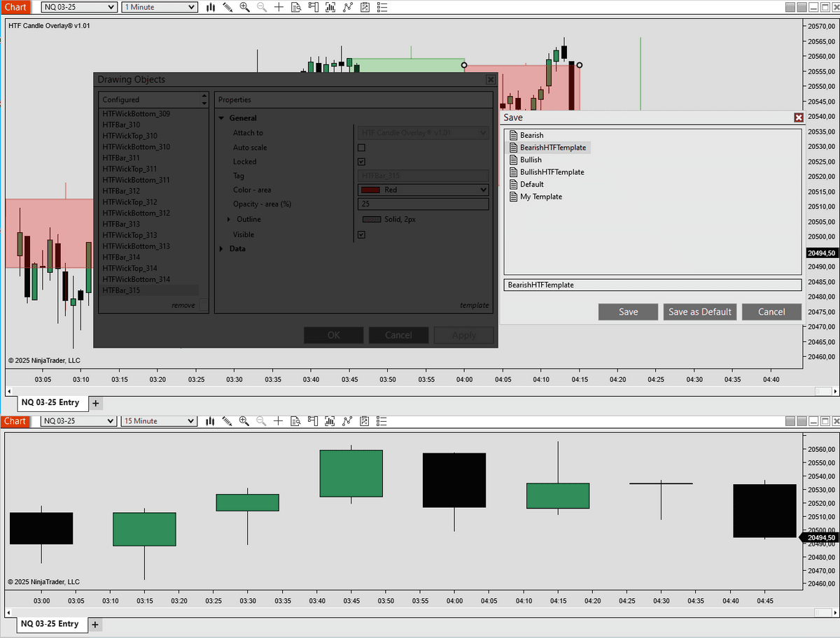This screenshot has width=840, height=638.
Task: Click Cancel in the Save dialog
Action: coord(771,312)
